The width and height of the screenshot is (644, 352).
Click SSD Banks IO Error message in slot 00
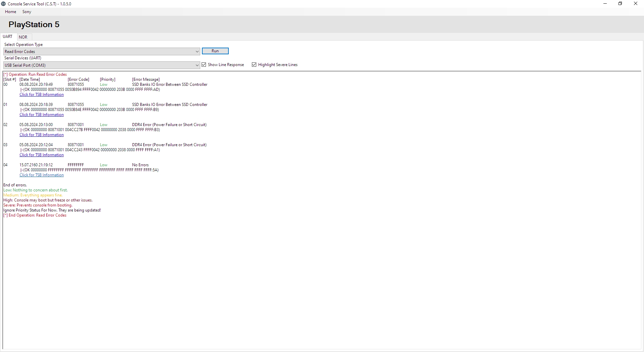pos(170,84)
